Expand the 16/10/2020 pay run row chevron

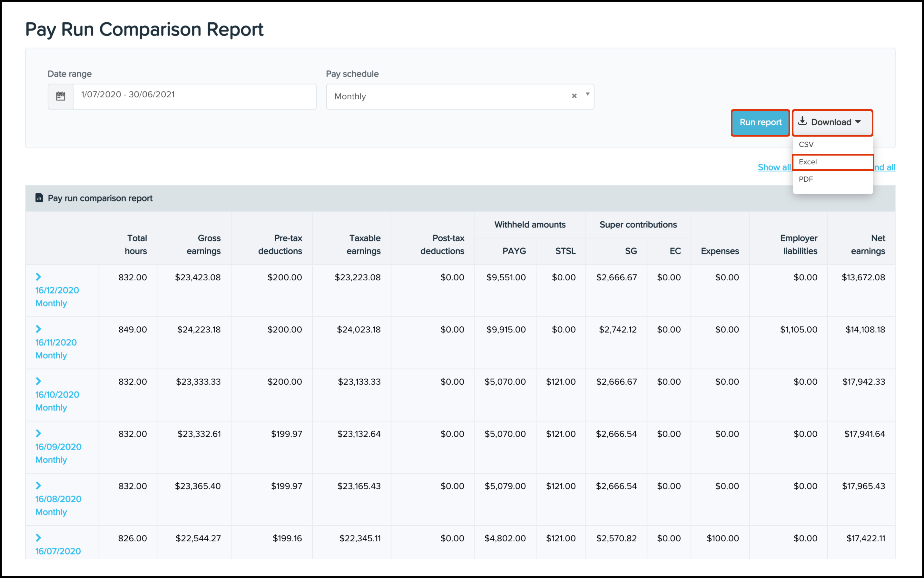pos(38,381)
